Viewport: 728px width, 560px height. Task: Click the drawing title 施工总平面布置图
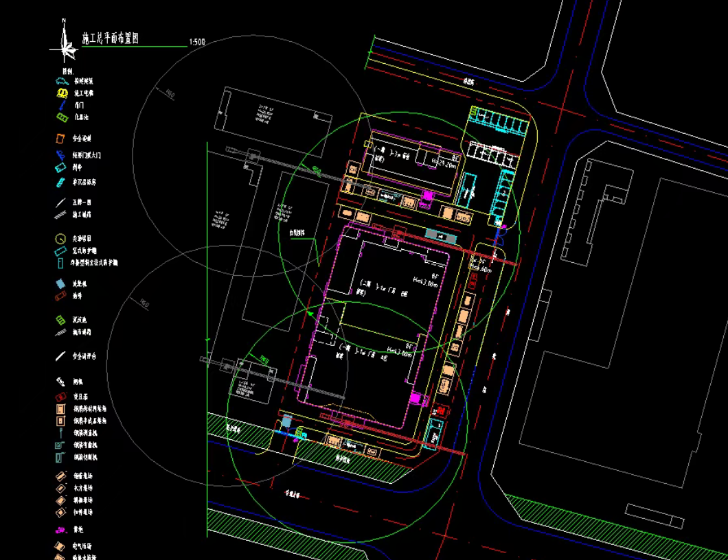click(x=110, y=38)
